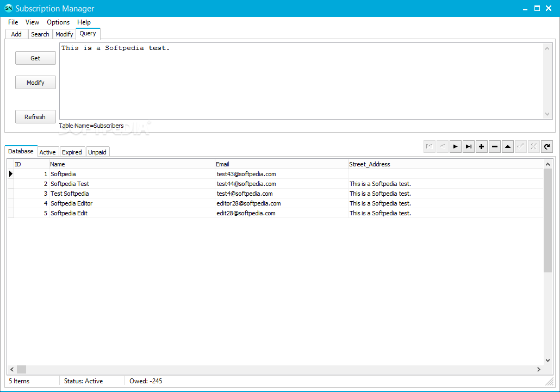Click the Street_Address column header
Viewport: 560px width, 392px height.
pyautogui.click(x=446, y=164)
